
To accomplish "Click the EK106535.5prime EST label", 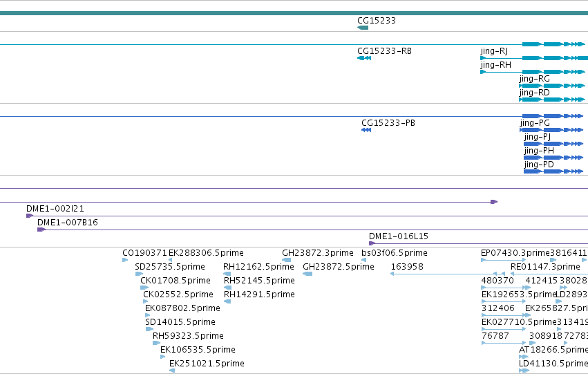I will [198, 350].
